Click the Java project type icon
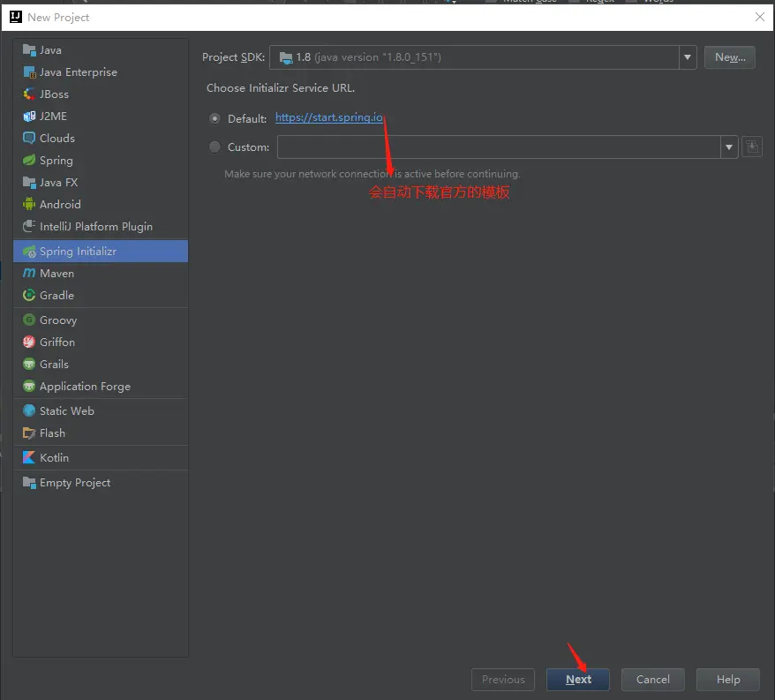 [29, 50]
